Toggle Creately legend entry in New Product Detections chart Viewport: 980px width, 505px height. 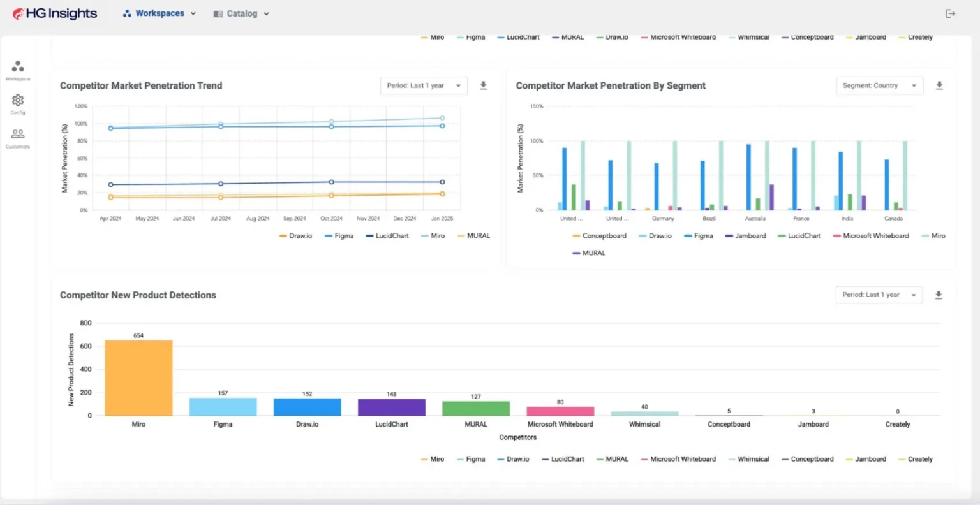coord(916,459)
